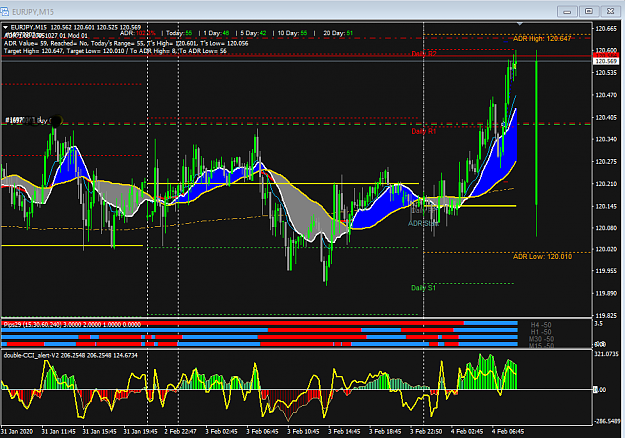Click the 31 Jan 11:45 time label
Image resolution: width=625 pixels, height=438 pixels.
[59, 432]
